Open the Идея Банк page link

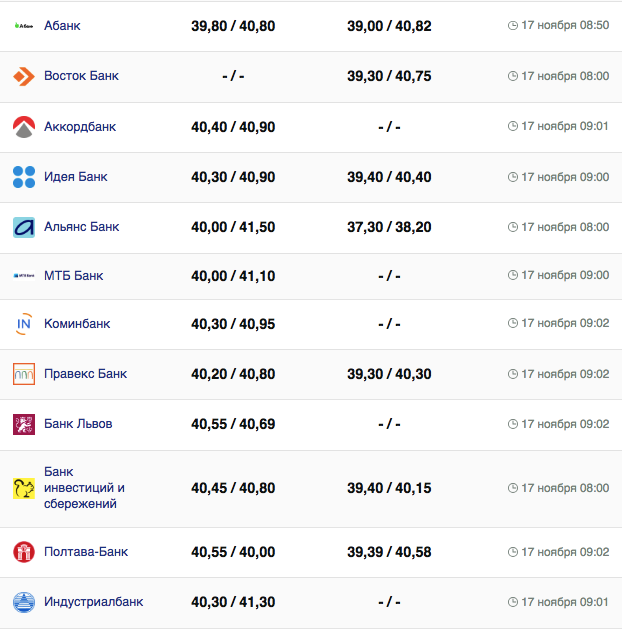pyautogui.click(x=75, y=177)
